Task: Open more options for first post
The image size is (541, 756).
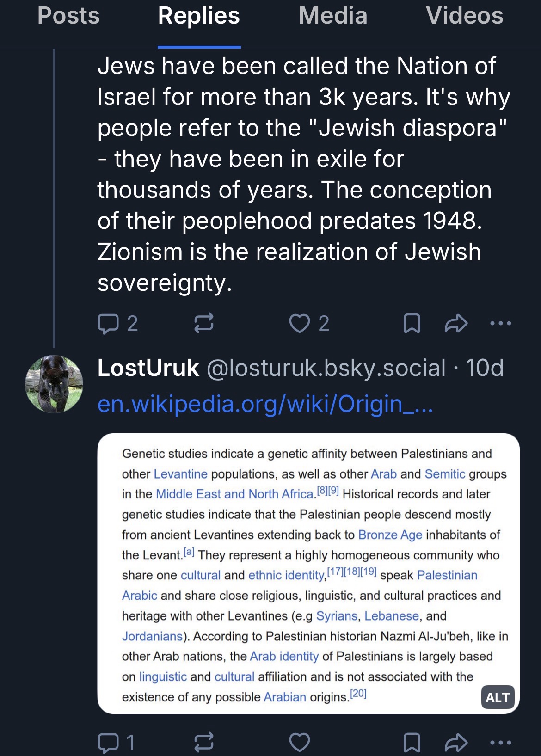Action: [501, 323]
